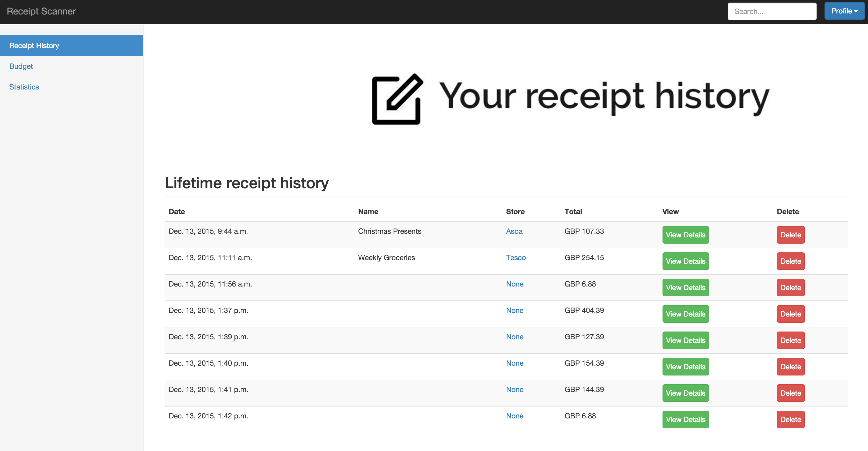Screen dimensions: 868x451
Task: Open the Profile dropdown menu
Action: (844, 11)
